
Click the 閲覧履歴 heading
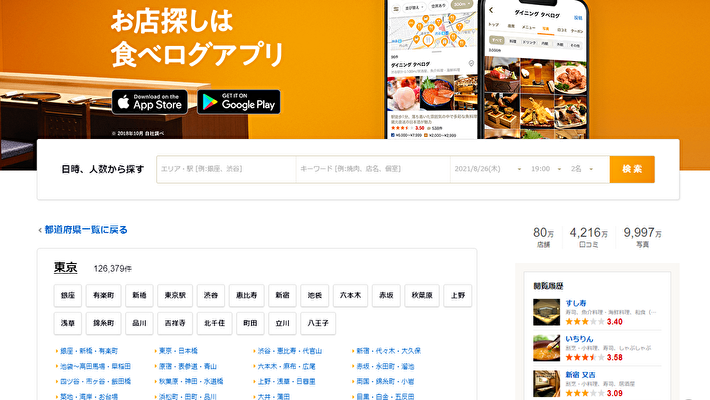pos(548,286)
